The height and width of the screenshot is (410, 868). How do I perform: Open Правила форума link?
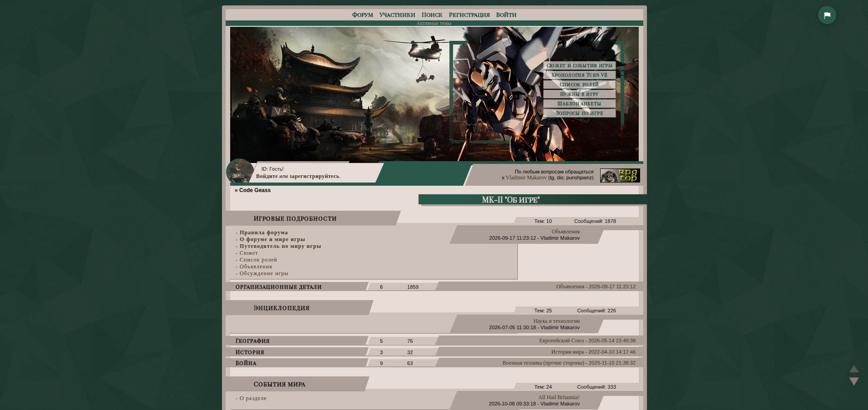pos(264,232)
